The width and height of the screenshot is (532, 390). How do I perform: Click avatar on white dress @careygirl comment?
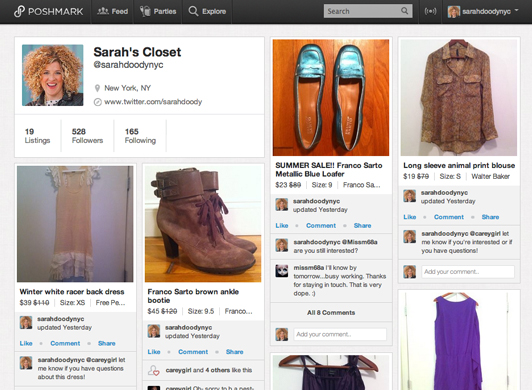pos(26,363)
